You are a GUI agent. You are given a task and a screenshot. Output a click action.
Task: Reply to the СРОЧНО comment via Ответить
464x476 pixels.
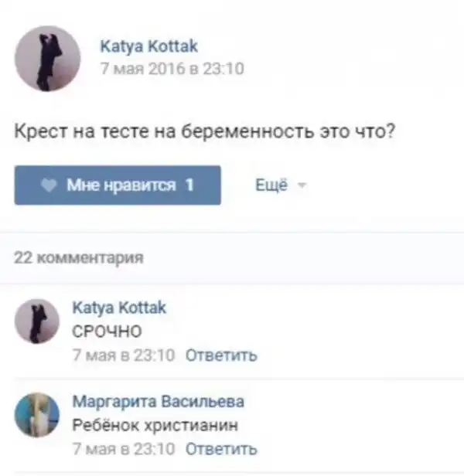[221, 355]
